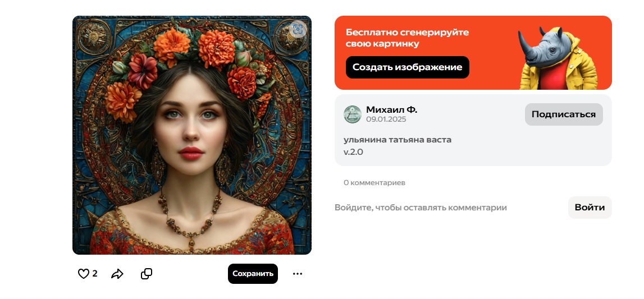Screen dimensions: 644x299
Task: Open the three-dot more options menu
Action: coord(298,274)
